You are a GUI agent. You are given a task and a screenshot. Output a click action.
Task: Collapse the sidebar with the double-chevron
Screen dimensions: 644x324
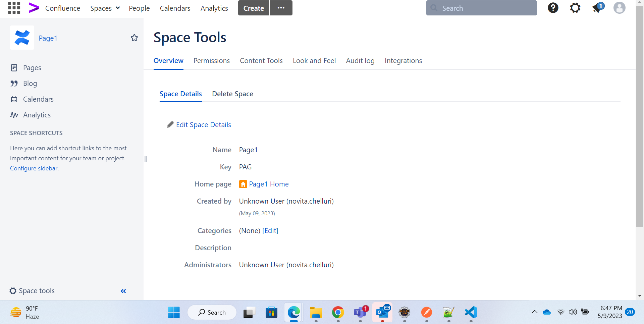(x=123, y=291)
